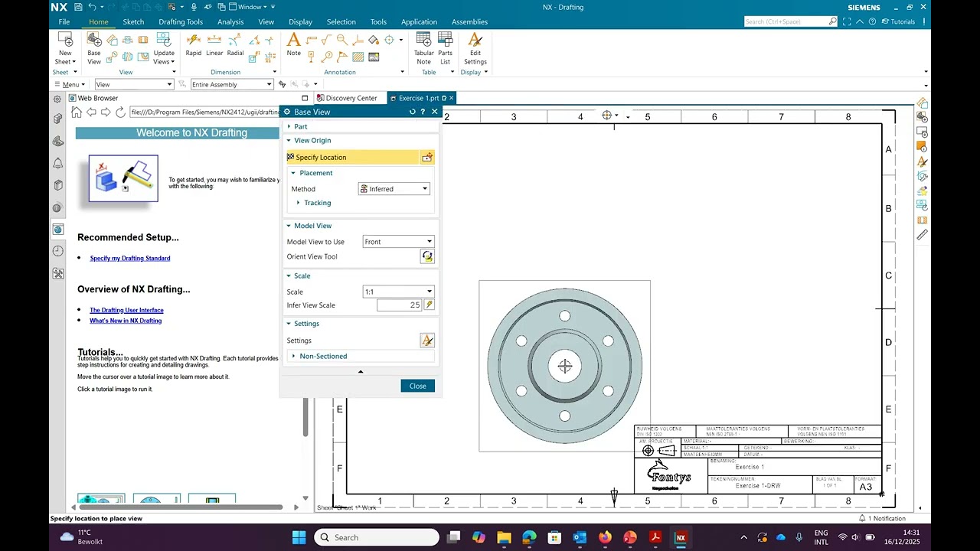Screen dimensions: 980x551
Task: Open Web Browser tab in resource bar
Action: coord(58,230)
